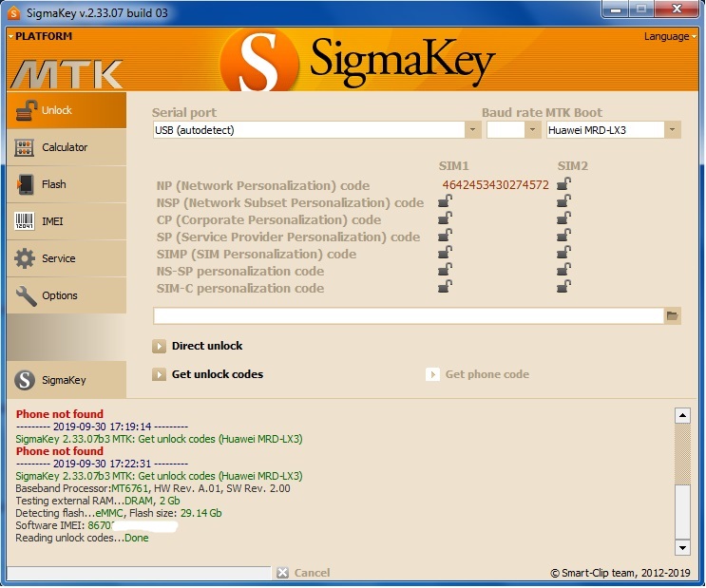Open the Serial port dropdown arrow
Viewport: 706px width, 588px height.
coord(472,130)
